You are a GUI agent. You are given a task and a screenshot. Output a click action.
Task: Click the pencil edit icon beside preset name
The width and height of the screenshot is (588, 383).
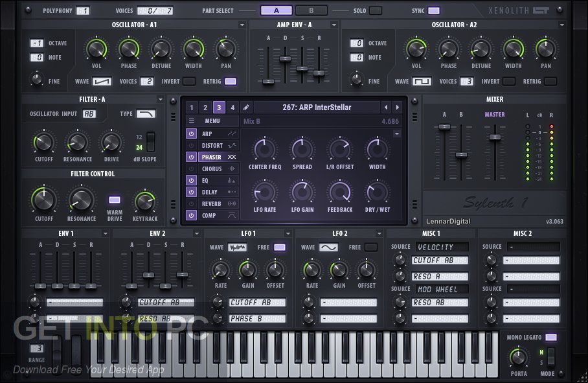[x=246, y=108]
